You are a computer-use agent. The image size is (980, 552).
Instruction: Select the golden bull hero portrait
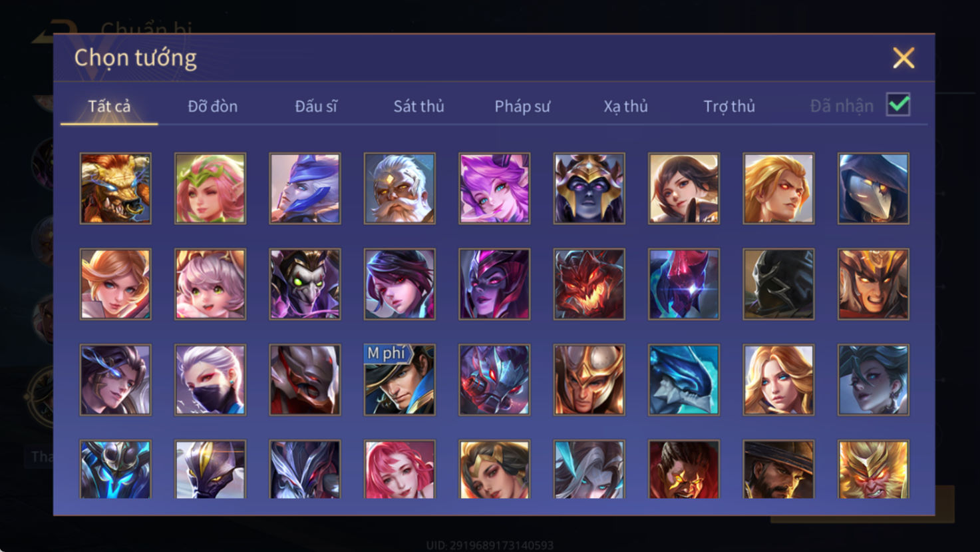coord(116,188)
